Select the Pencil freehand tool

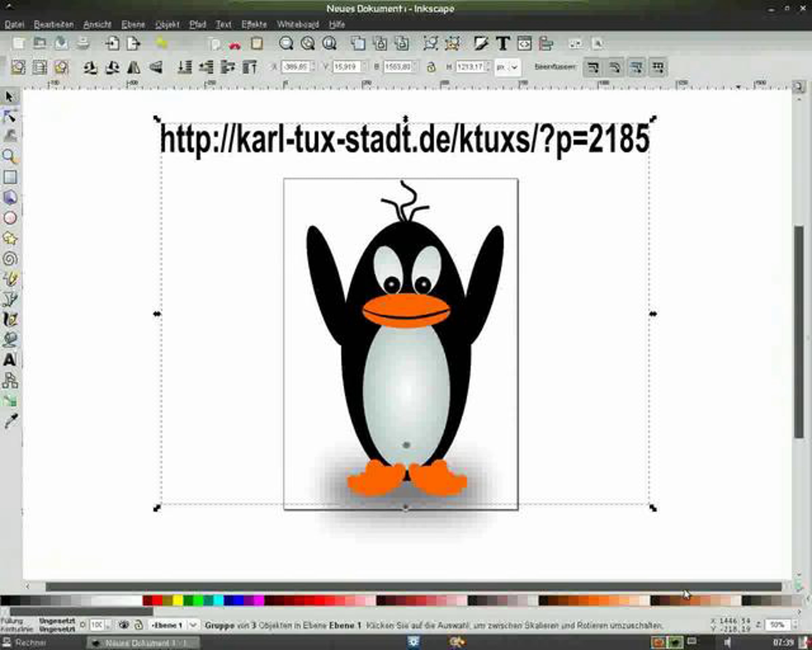(x=10, y=279)
